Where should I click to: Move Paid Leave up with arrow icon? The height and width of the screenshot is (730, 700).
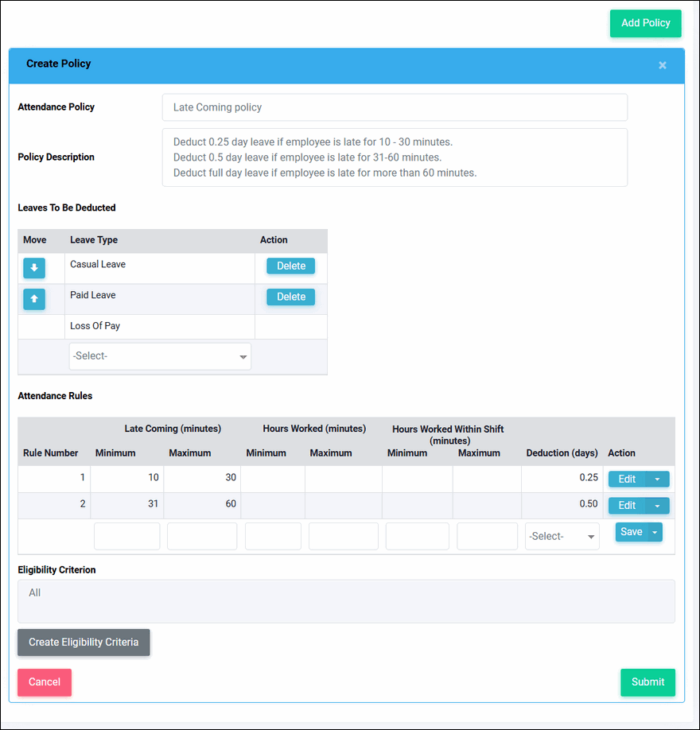[x=34, y=299]
